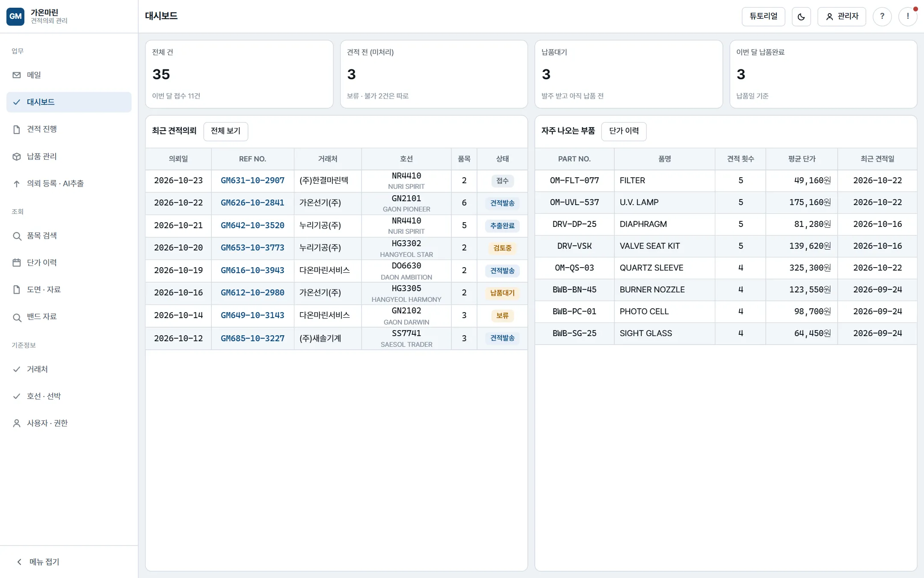Open reference GM612-10-2980

click(252, 293)
